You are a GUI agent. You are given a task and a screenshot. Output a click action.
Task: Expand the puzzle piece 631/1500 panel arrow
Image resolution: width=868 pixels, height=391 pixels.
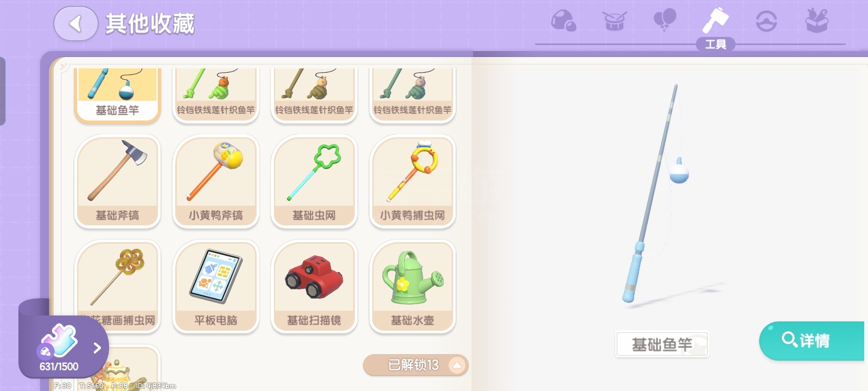point(97,348)
